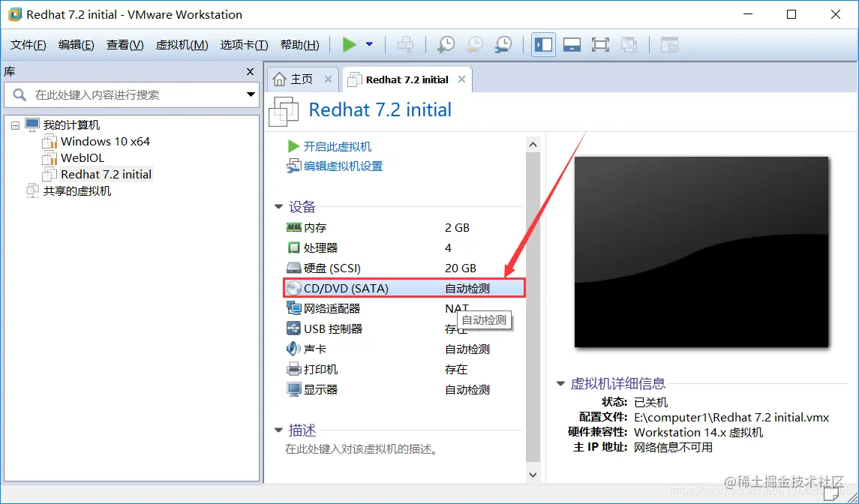Viewport: 859px width, 504px height.
Task: Click the library search input field
Action: pos(131,94)
